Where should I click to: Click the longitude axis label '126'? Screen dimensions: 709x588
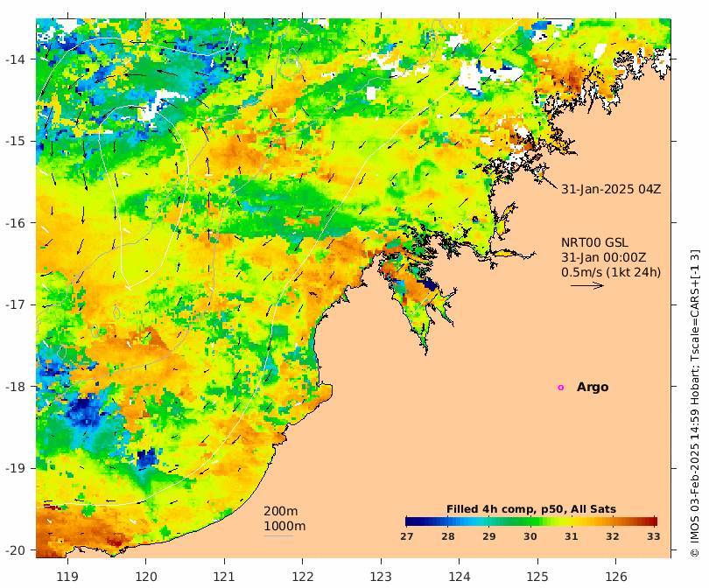coord(616,577)
